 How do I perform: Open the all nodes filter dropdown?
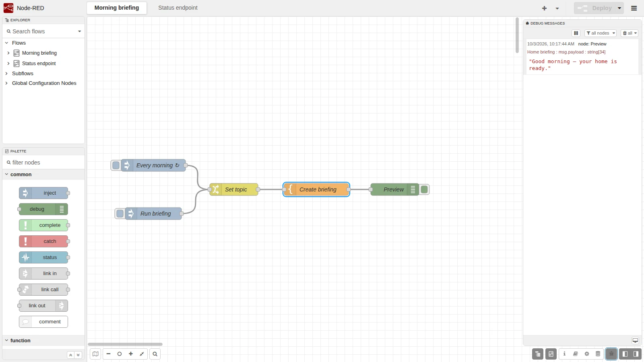(601, 33)
